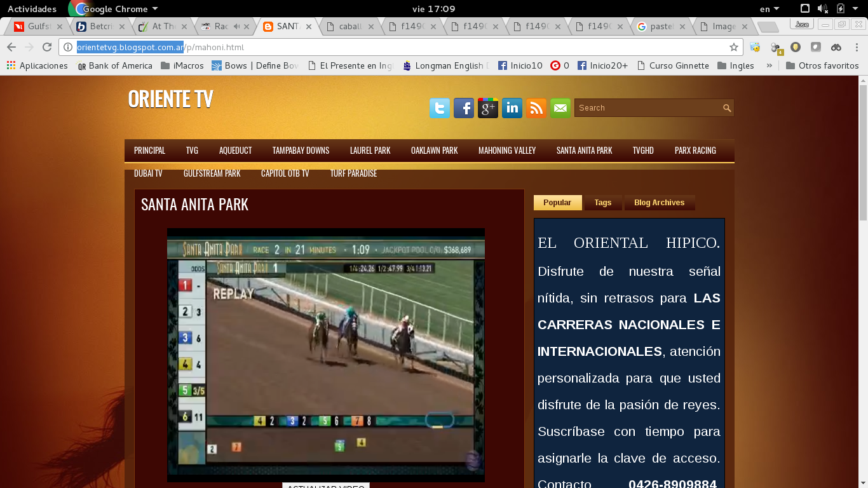Open the email envelope icon
Viewport: 868px width, 488px height.
[560, 108]
